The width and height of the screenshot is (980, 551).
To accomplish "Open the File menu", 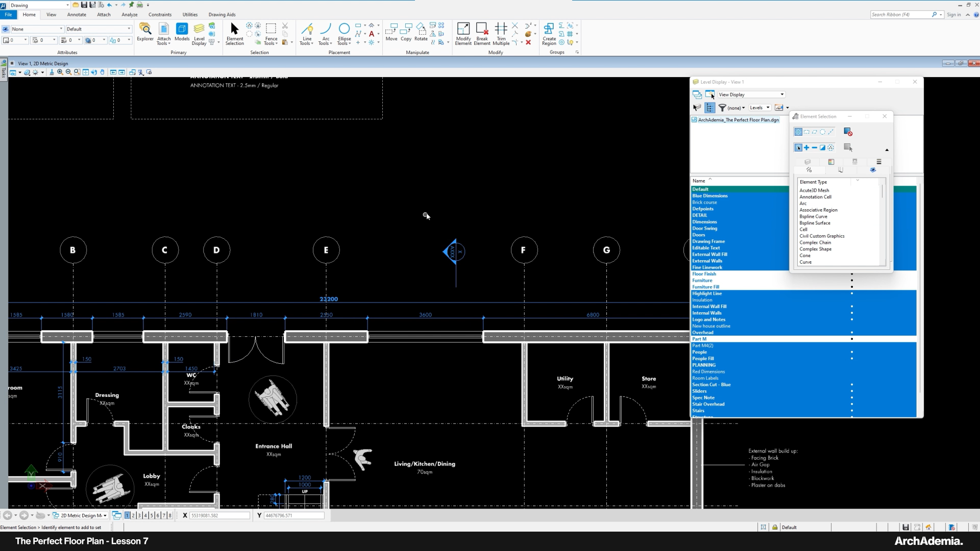I will pos(8,15).
